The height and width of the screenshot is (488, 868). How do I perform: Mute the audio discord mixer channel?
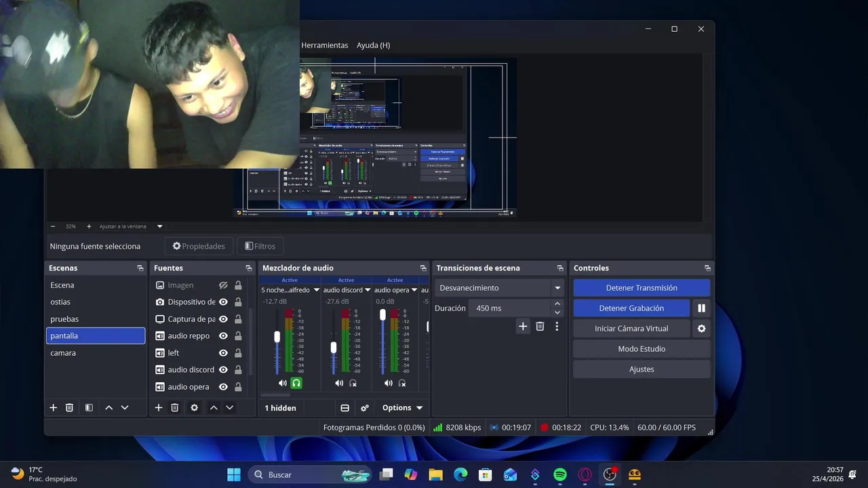[x=339, y=383]
